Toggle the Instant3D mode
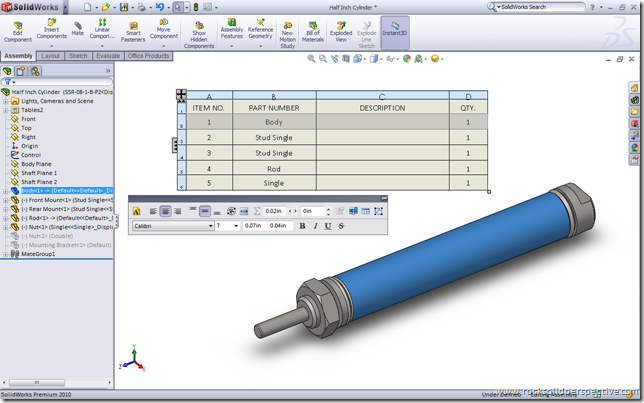This screenshot has width=644, height=403. tap(395, 32)
